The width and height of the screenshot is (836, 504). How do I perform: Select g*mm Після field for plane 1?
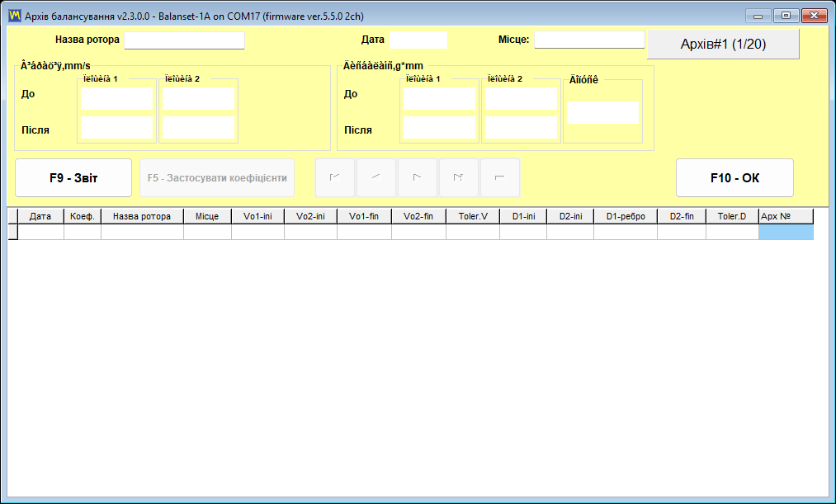click(x=439, y=128)
